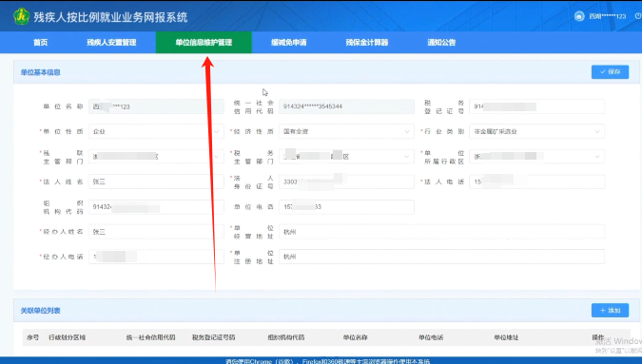This screenshot has height=364, width=642.
Task: Focus the 法人姓名 input field
Action: (156, 182)
